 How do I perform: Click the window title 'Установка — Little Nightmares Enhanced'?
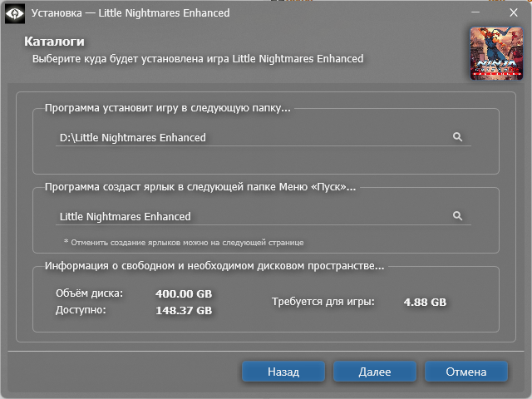tap(131, 13)
